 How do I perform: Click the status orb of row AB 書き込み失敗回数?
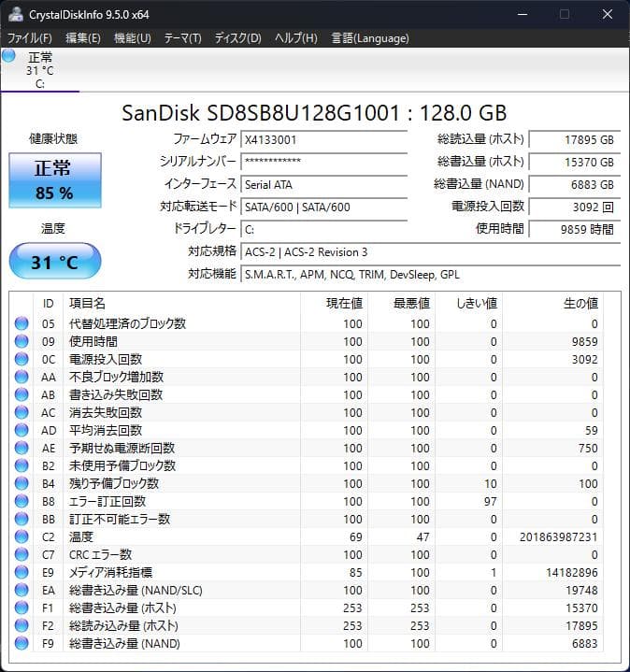[x=21, y=394]
